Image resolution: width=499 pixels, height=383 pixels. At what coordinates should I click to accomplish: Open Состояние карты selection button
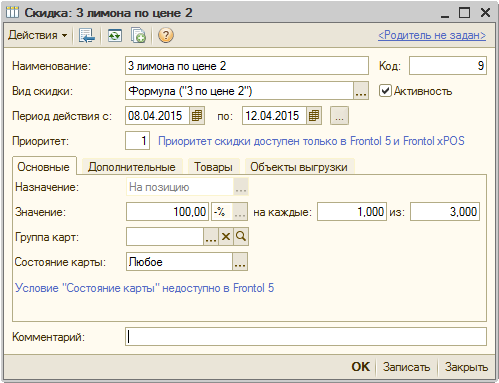tap(240, 262)
